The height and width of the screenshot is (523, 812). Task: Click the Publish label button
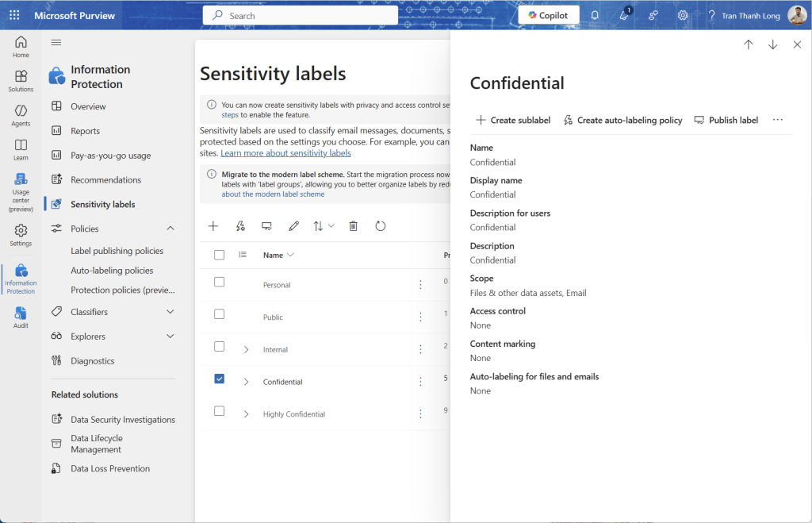[726, 121]
